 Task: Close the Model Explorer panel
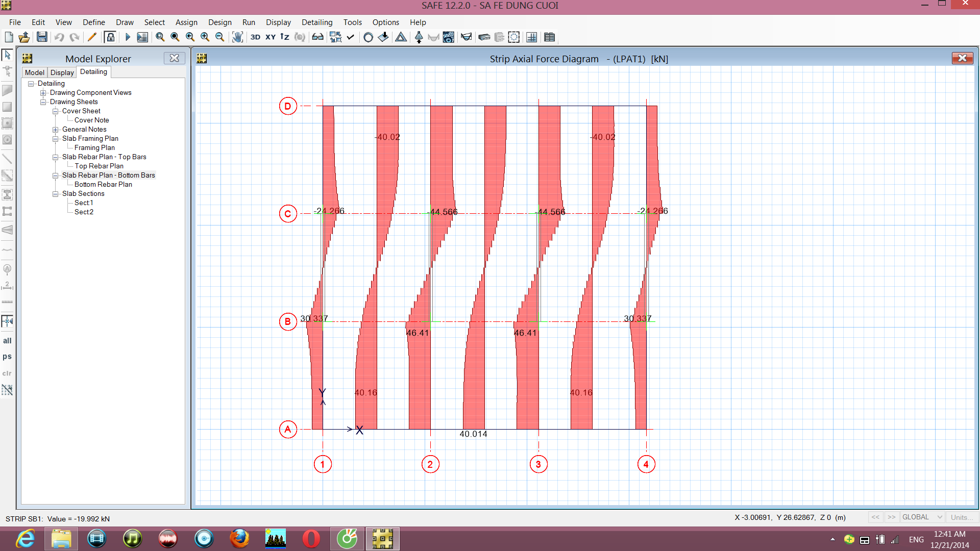click(174, 58)
